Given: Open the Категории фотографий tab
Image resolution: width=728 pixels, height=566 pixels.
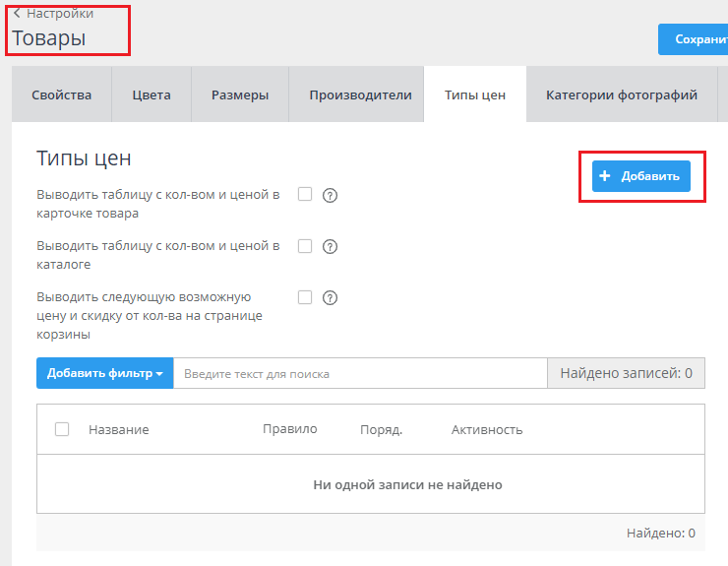Looking at the screenshot, I should pyautogui.click(x=622, y=95).
